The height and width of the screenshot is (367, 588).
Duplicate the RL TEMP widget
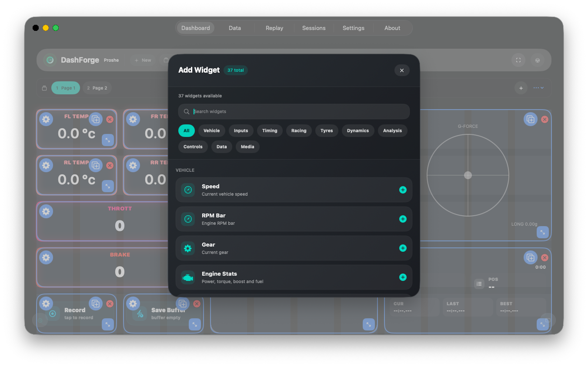coord(96,165)
